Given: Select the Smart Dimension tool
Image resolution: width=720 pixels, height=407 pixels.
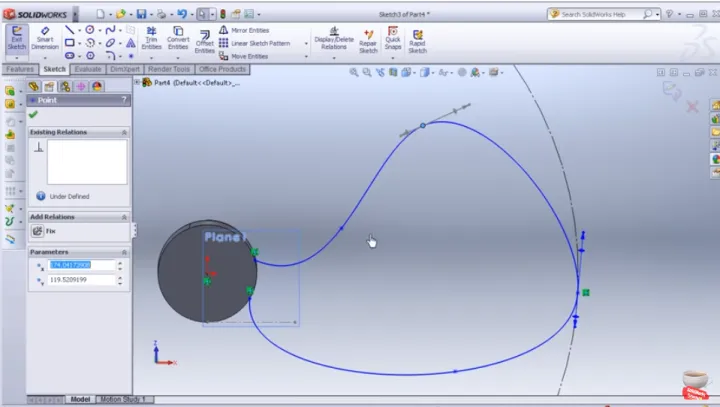Looking at the screenshot, I should tap(44, 37).
